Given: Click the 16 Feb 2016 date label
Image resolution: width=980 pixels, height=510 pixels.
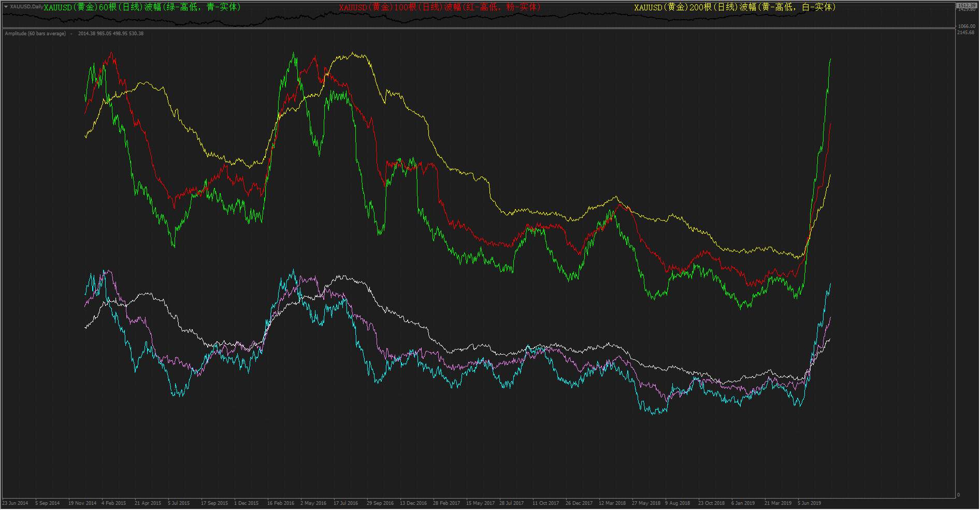Looking at the screenshot, I should [281, 503].
